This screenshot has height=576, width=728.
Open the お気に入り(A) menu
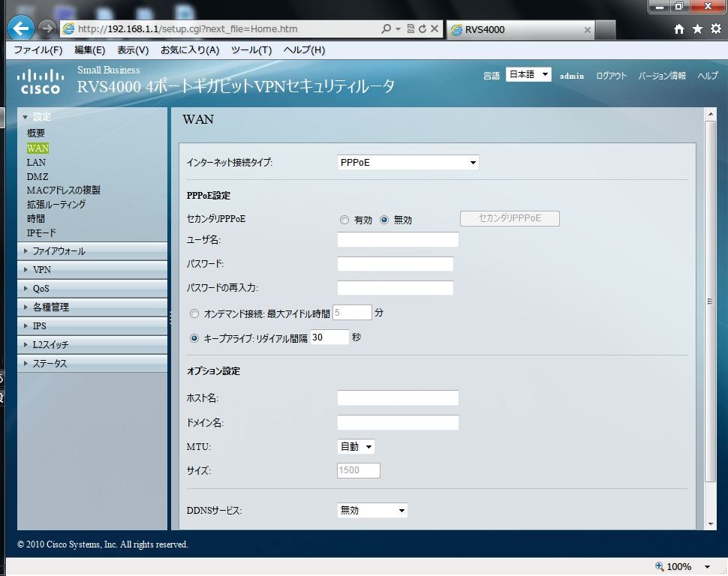pos(190,49)
